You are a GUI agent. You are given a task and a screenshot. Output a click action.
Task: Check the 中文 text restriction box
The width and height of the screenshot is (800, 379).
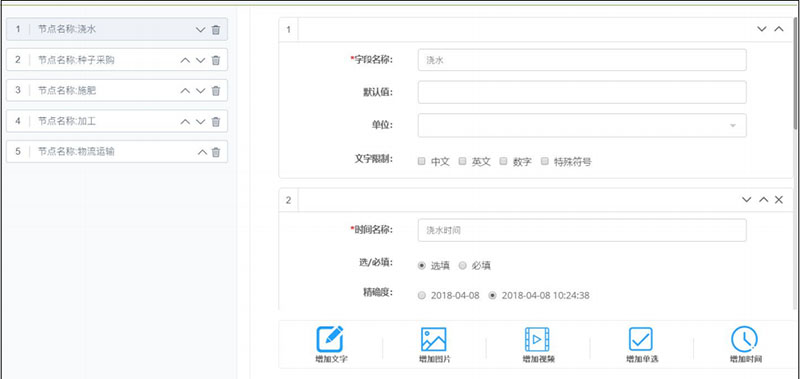click(421, 161)
